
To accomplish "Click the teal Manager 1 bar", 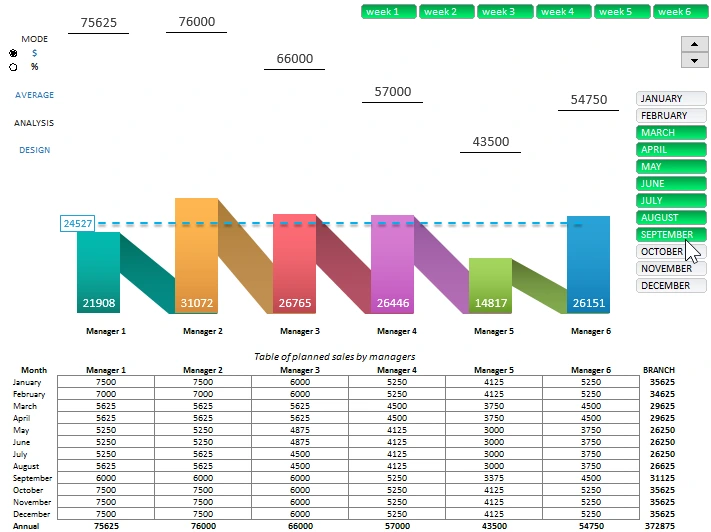I will pos(98,270).
